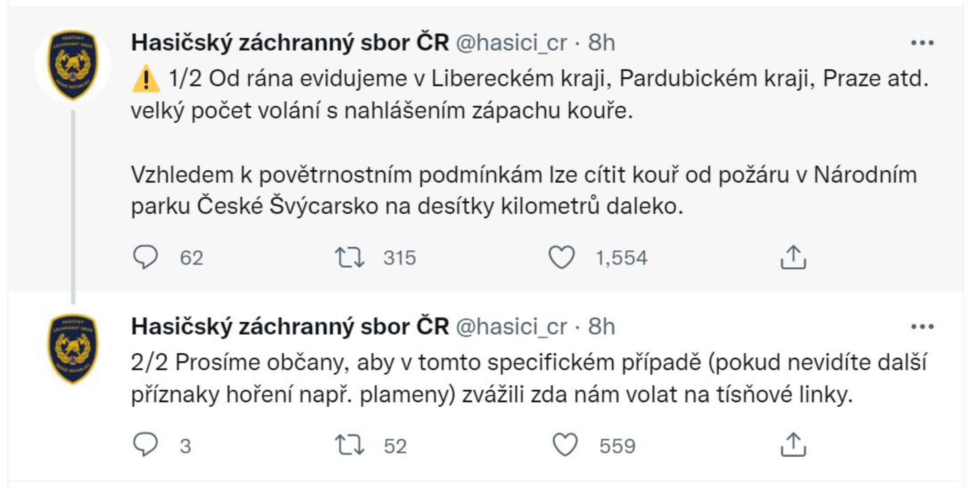
Task: Open Hasičský záchranný sbor ČR name in first tweet
Action: [290, 43]
